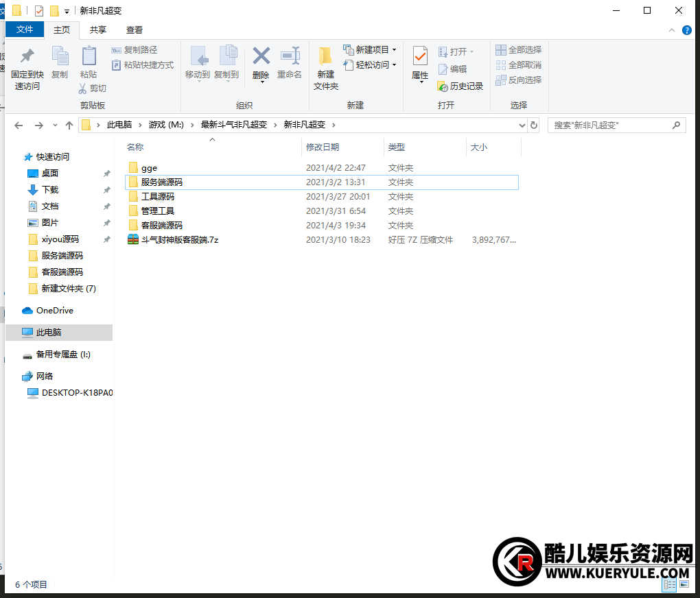Click the Paste (粘贴) ribbon icon
The image size is (700, 598).
coord(89,62)
